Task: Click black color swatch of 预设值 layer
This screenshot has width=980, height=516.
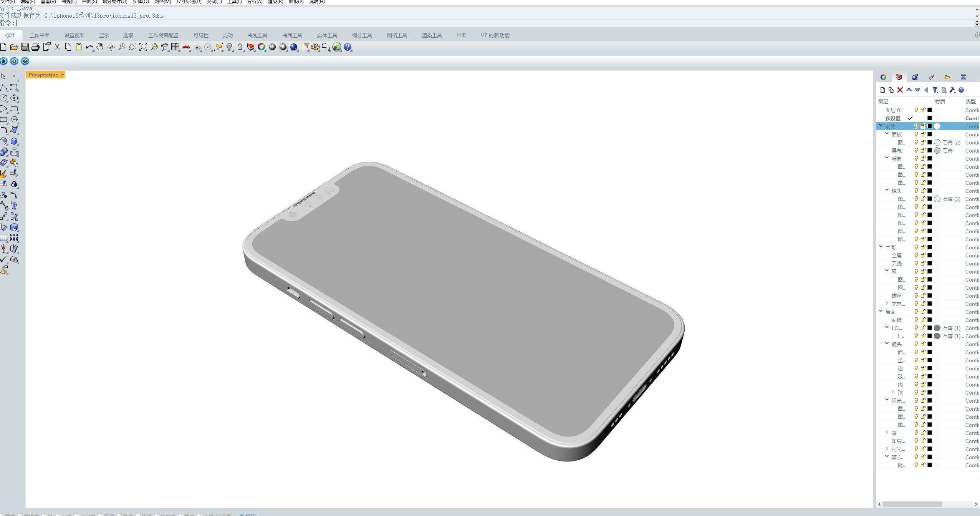Action: (930, 118)
